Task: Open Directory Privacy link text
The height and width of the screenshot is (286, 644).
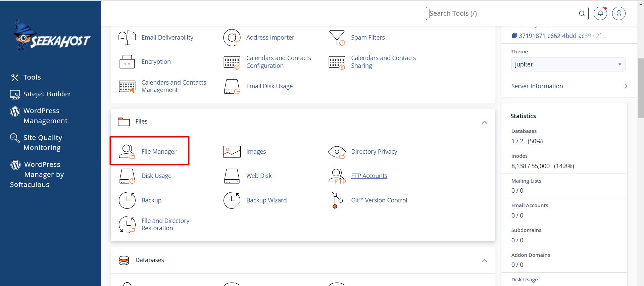Action: click(374, 152)
